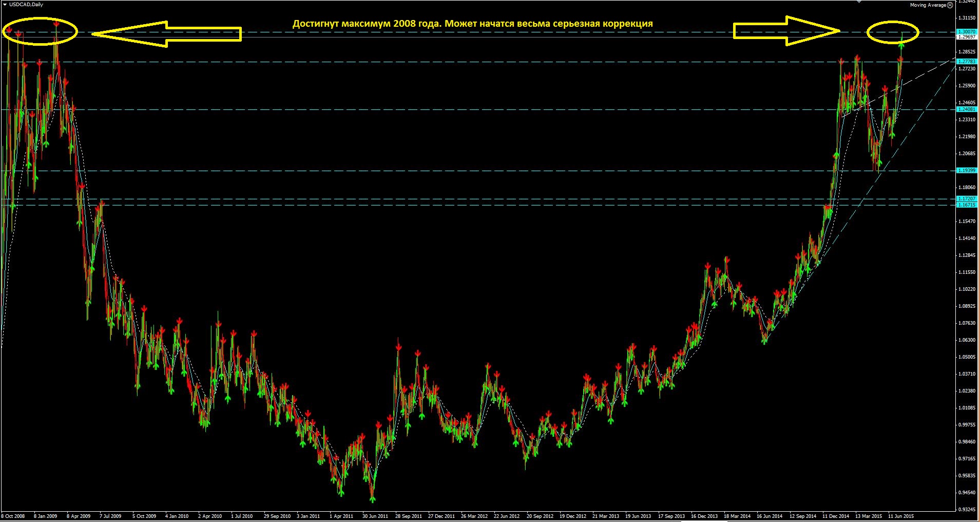
Task: Select the current price label 1.29697
Action: [x=967, y=37]
